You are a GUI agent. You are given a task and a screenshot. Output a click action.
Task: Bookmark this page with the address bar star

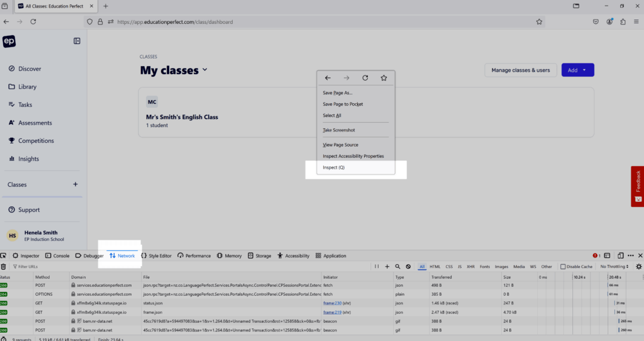[539, 22]
